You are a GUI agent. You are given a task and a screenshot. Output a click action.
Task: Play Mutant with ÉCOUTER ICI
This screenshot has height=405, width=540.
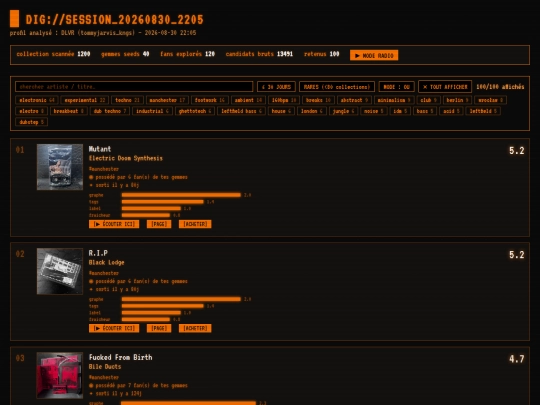click(114, 224)
